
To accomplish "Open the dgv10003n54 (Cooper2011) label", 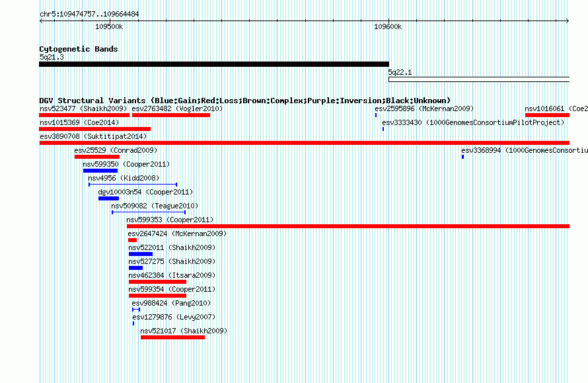I will 145,192.
